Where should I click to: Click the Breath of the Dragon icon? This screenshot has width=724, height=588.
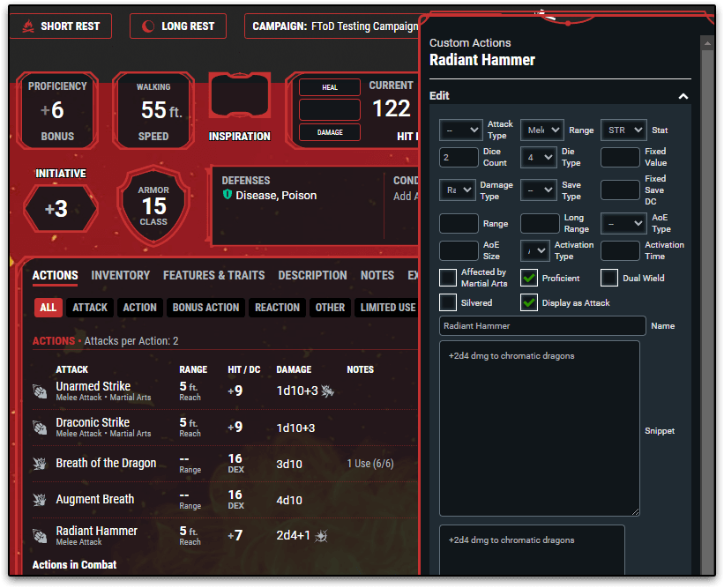[x=41, y=464]
